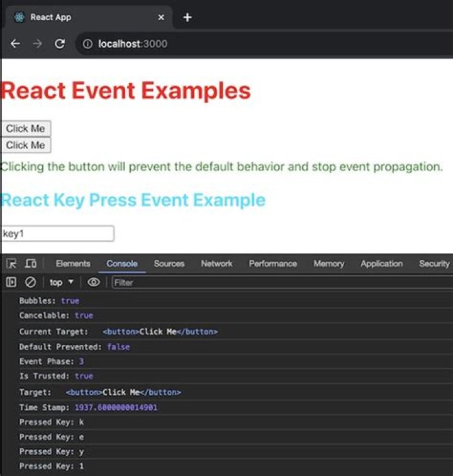Image resolution: width=453 pixels, height=476 pixels.
Task: Close the React App tab
Action: (161, 17)
